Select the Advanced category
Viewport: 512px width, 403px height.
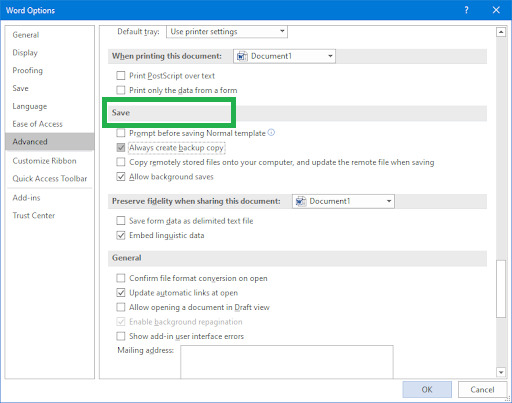tap(50, 142)
